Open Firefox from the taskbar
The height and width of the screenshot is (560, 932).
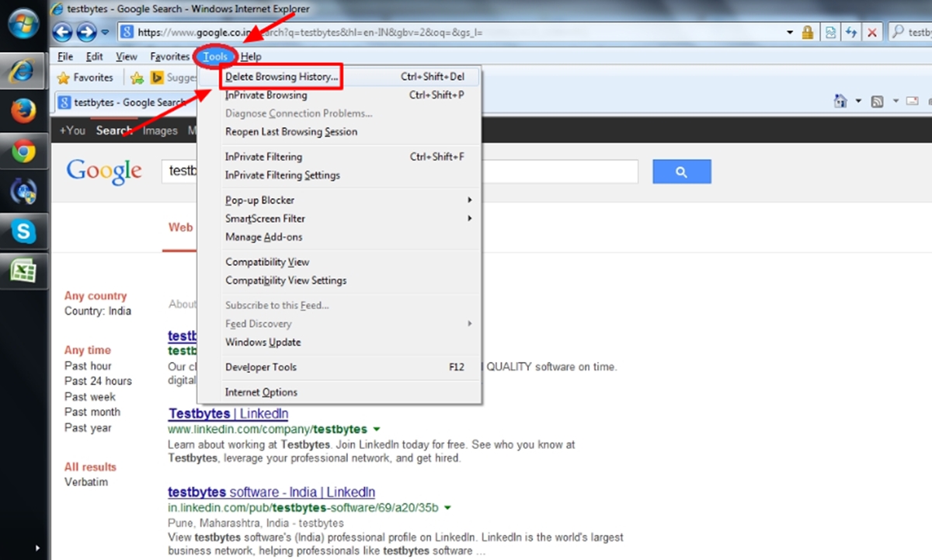23,112
